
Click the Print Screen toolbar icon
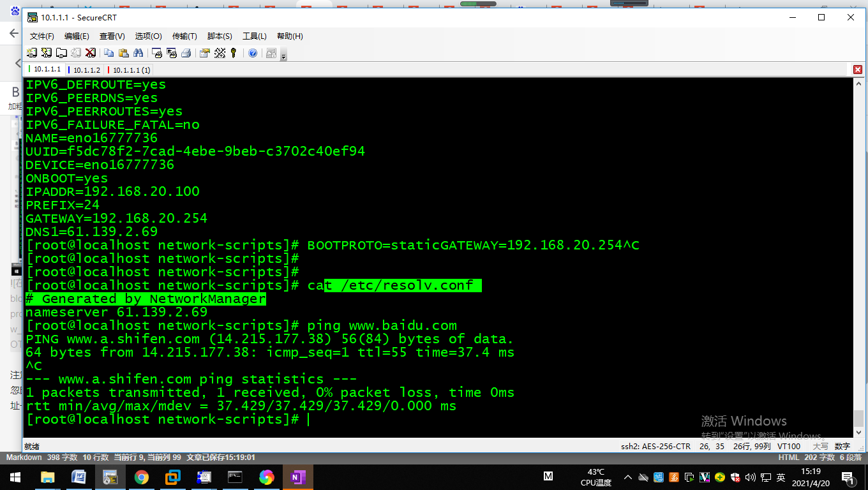click(x=157, y=53)
